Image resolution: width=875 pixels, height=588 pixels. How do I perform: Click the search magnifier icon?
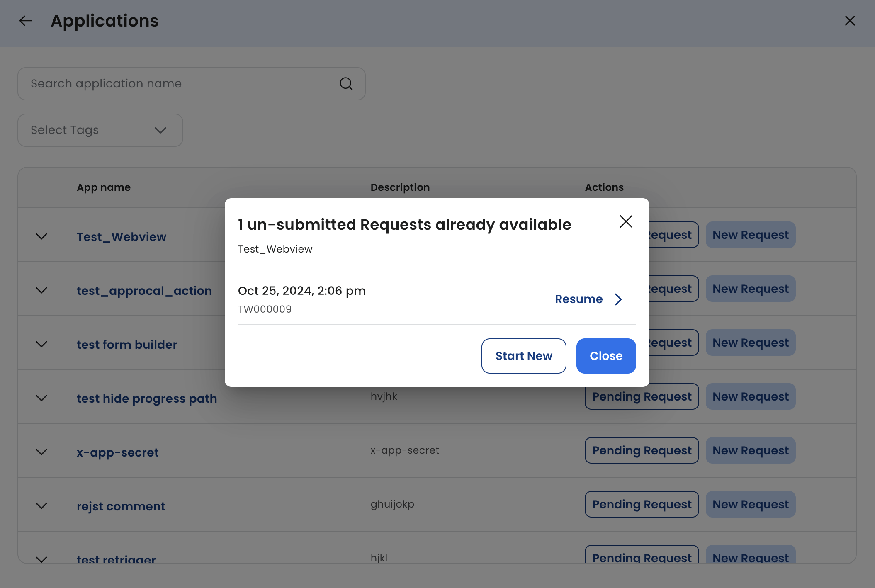346,84
